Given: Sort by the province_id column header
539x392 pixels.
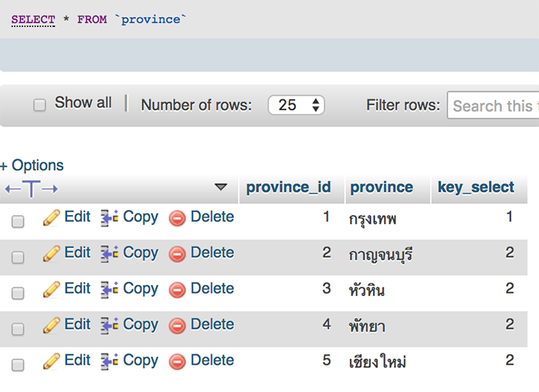Looking at the screenshot, I should [x=289, y=187].
